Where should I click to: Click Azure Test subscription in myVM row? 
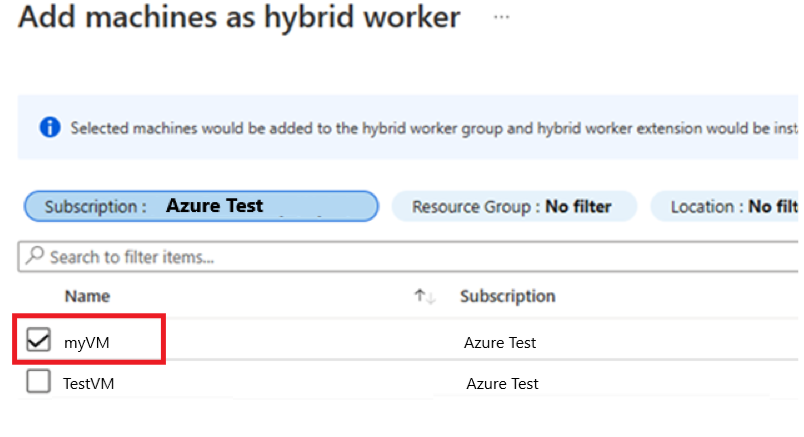click(x=500, y=343)
